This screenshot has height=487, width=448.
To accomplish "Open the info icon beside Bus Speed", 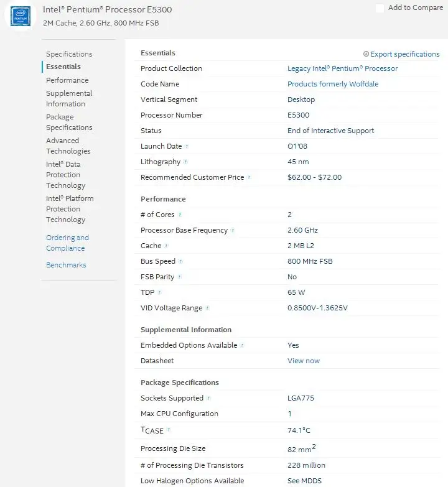I will 180,261.
